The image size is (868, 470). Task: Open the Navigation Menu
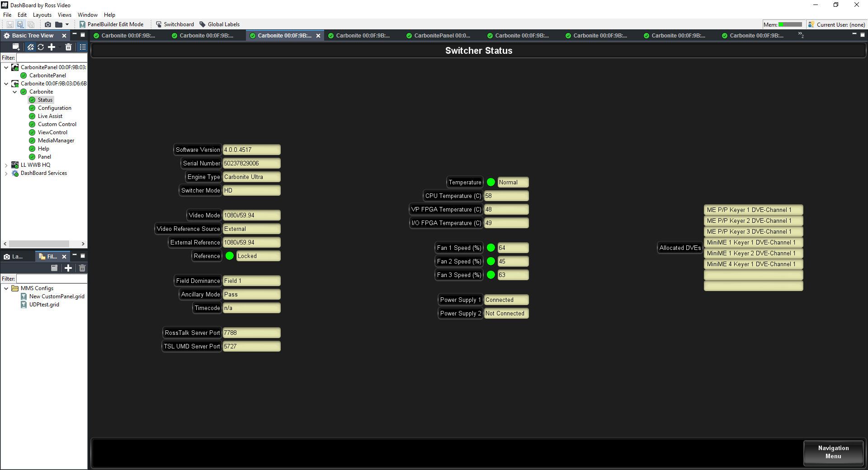click(x=834, y=452)
